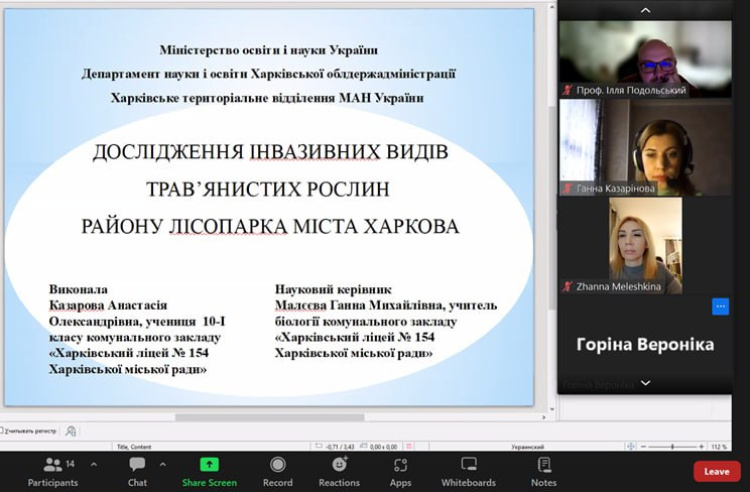Click the muted microphone icon on Zhanna Meleshkina
Image resolution: width=750 pixels, height=492 pixels.
click(x=567, y=286)
